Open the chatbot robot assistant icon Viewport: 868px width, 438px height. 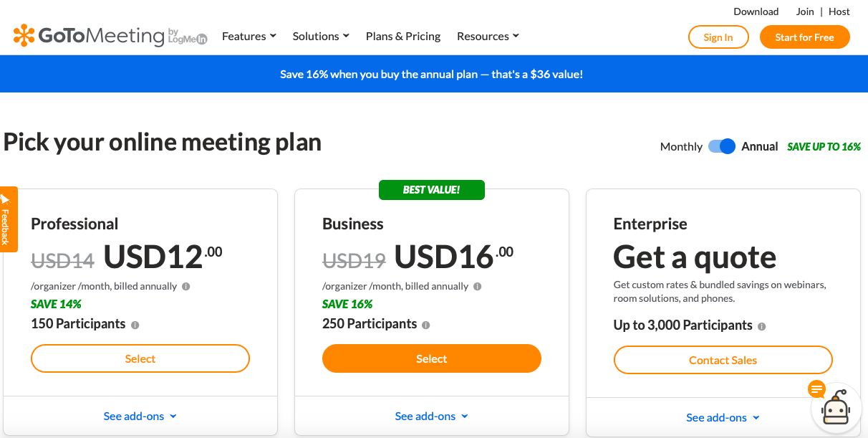click(835, 409)
